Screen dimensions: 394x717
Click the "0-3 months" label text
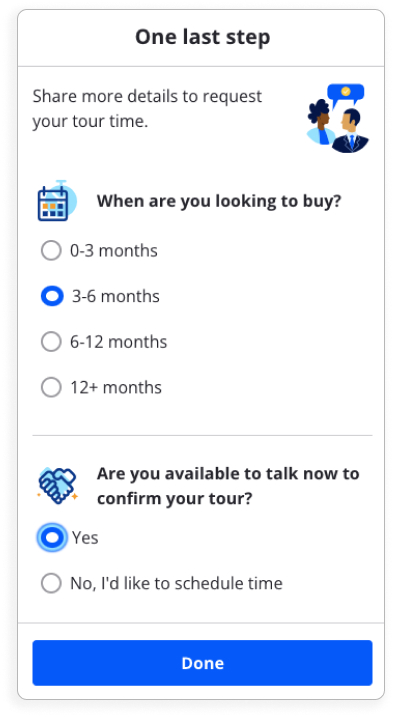(114, 251)
